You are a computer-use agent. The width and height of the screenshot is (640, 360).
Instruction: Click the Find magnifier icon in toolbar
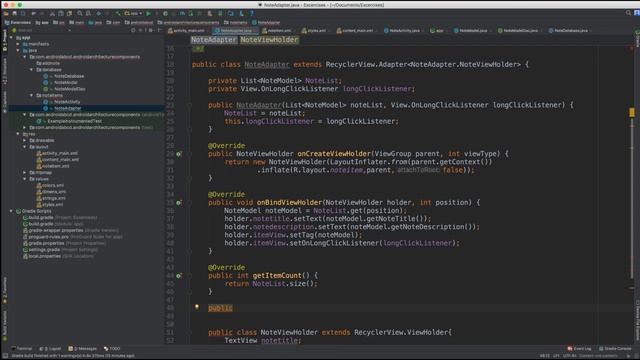pos(80,13)
